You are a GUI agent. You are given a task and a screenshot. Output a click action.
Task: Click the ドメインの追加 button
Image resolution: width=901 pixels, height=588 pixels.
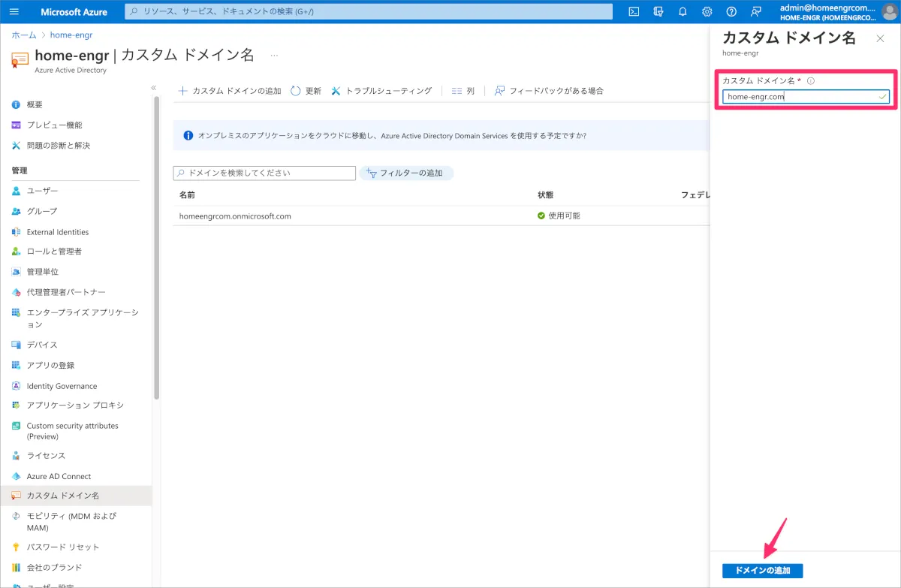pyautogui.click(x=762, y=571)
